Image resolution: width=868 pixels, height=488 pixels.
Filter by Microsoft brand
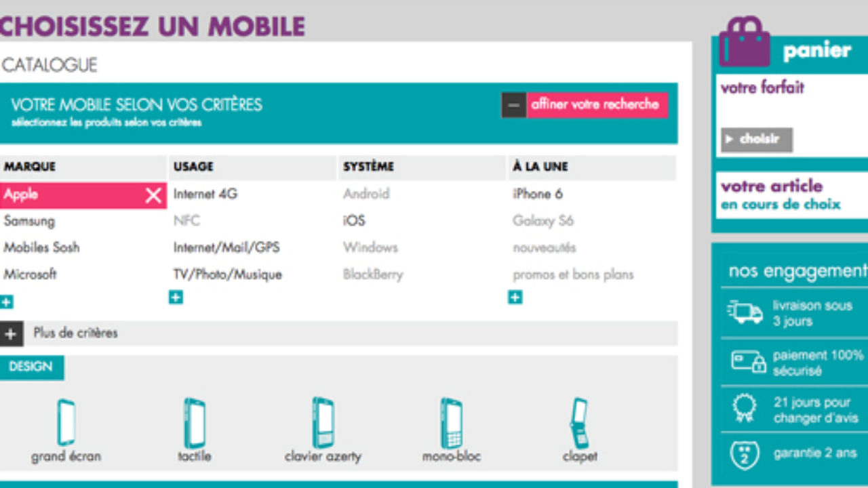pos(30,274)
